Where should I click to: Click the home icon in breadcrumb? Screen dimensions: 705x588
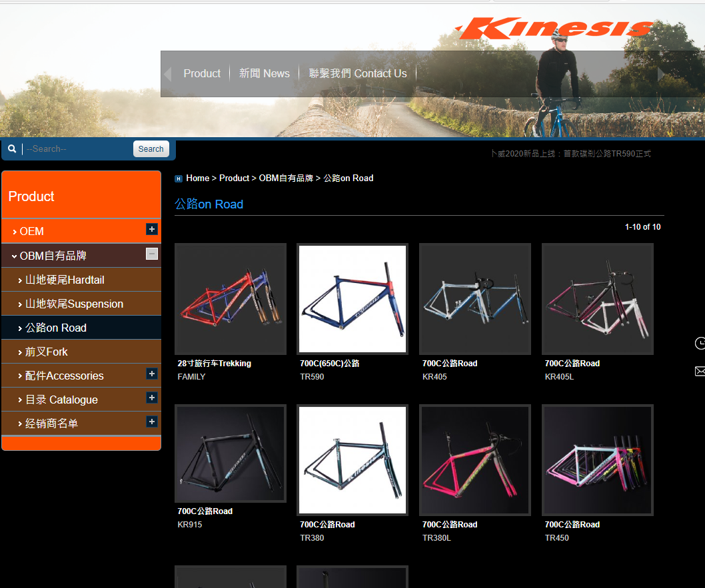179,178
